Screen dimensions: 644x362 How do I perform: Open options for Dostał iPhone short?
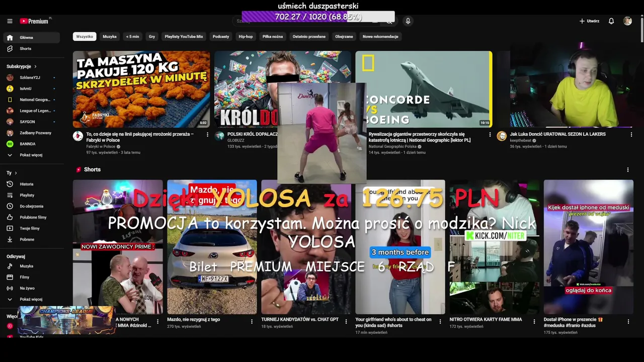coord(628,321)
